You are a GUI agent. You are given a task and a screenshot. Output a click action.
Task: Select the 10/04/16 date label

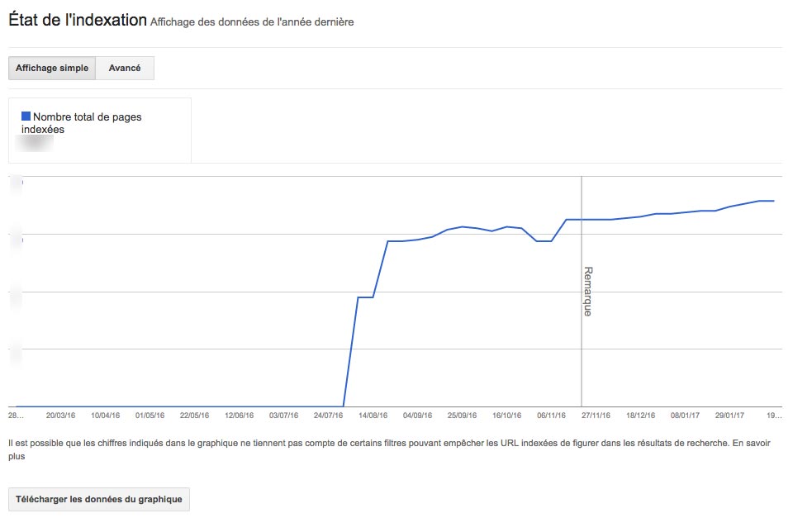pos(106,416)
